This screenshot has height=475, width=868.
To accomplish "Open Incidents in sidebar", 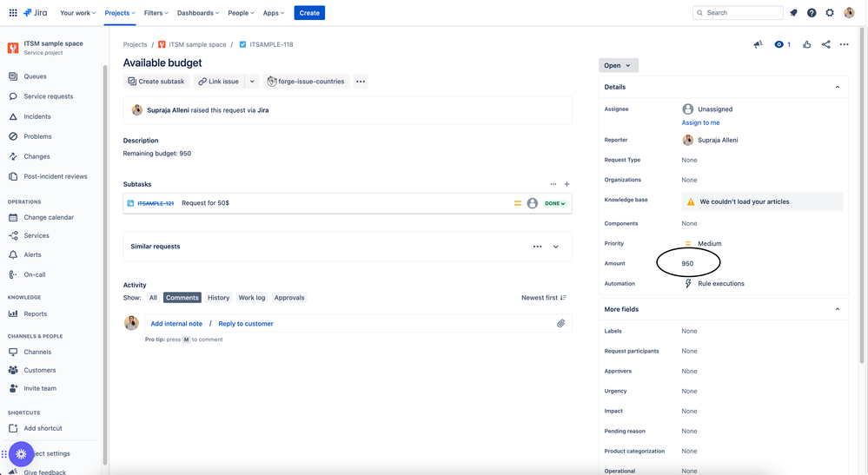I will coord(37,116).
